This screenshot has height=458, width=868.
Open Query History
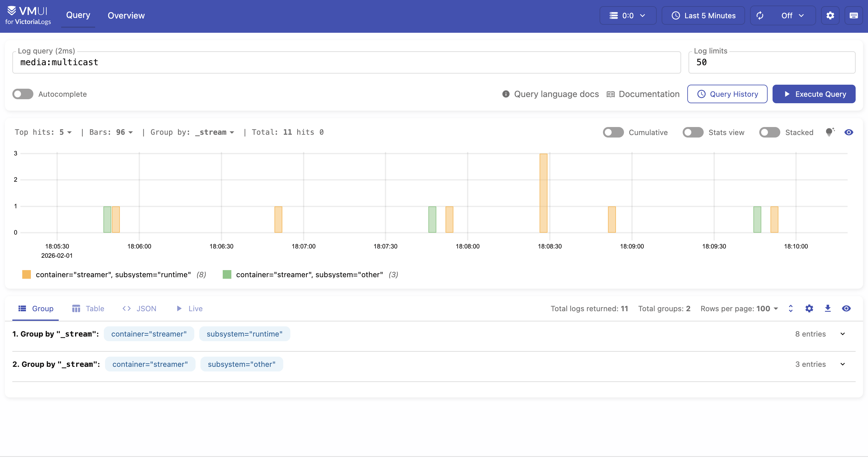click(x=727, y=94)
